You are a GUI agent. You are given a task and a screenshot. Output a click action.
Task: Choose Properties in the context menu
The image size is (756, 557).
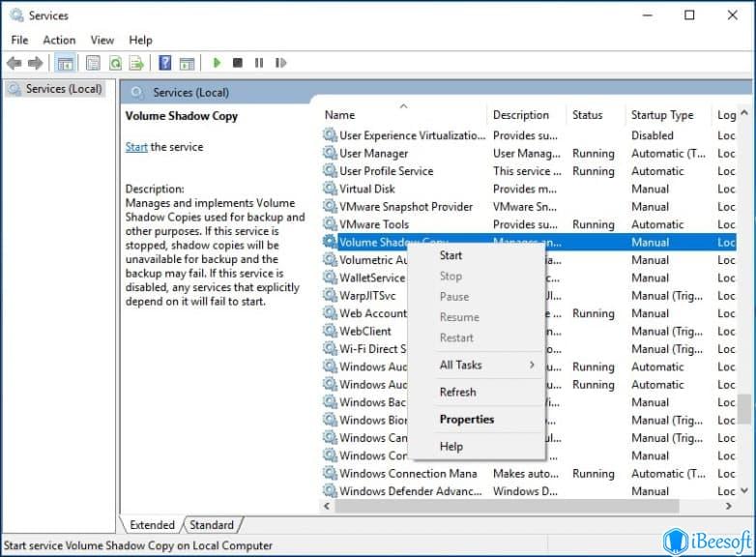click(x=477, y=419)
